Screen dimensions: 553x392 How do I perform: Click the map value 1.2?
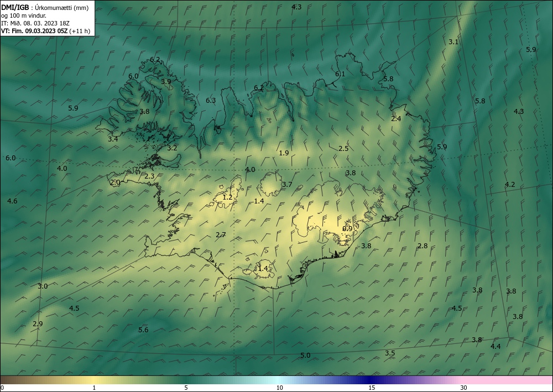coord(228,197)
